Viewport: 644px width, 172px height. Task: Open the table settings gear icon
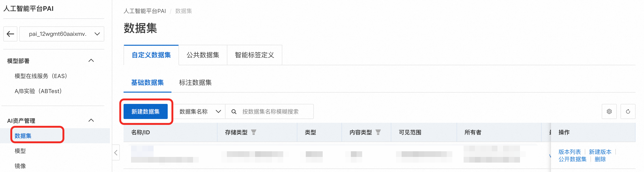tap(609, 112)
